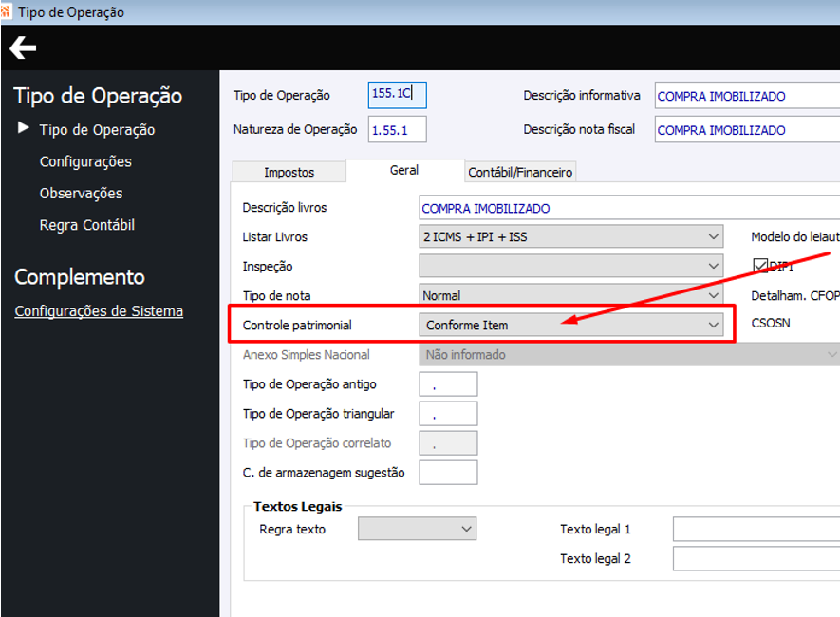Click the C. de armazenagem sugestão field
Viewport: 840px width, 617px height.
[x=448, y=473]
